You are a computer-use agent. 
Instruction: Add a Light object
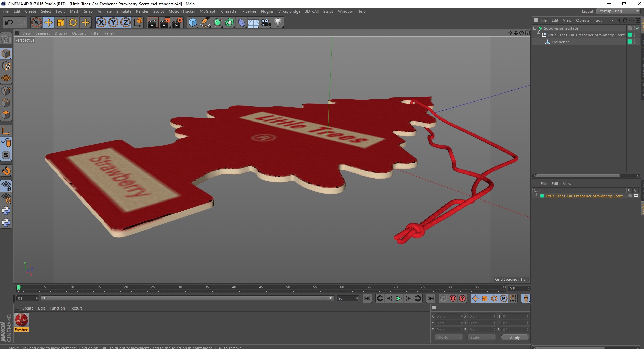(278, 23)
